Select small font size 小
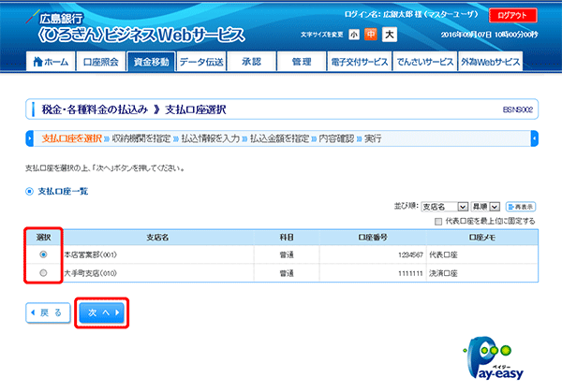The width and height of the screenshot is (562, 392). (x=354, y=35)
